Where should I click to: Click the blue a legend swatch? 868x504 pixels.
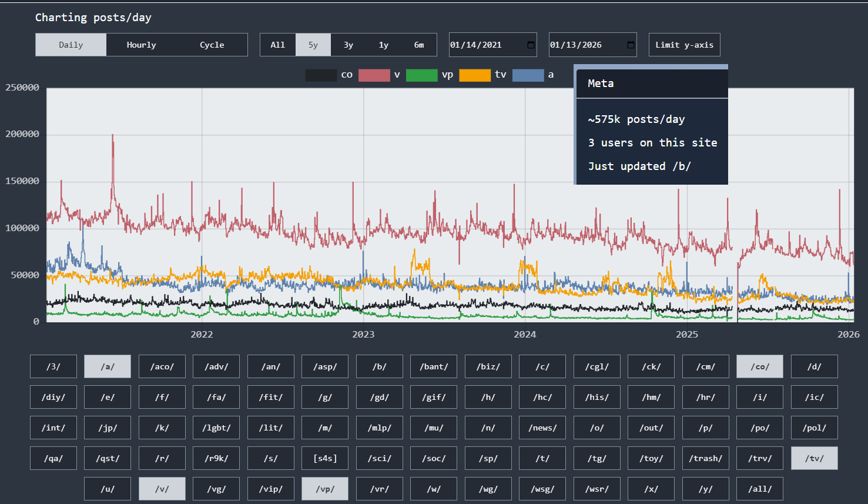tap(528, 75)
